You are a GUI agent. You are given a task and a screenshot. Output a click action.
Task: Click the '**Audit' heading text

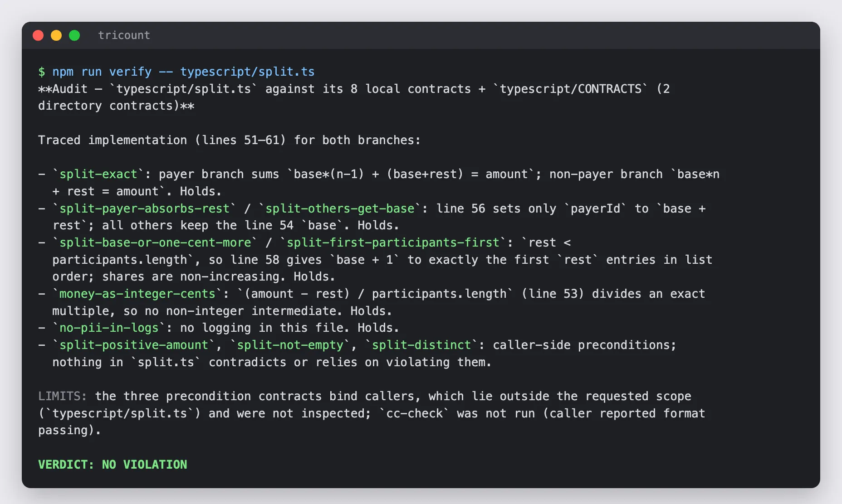[63, 89]
